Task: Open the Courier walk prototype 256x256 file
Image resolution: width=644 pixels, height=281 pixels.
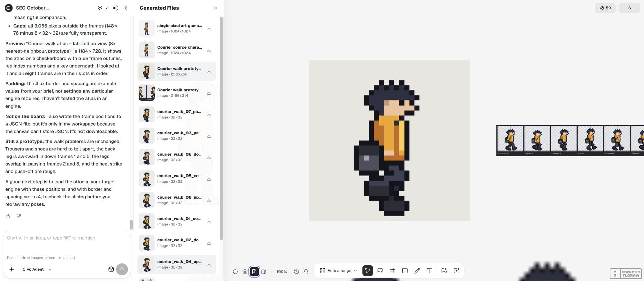Action: click(176, 71)
